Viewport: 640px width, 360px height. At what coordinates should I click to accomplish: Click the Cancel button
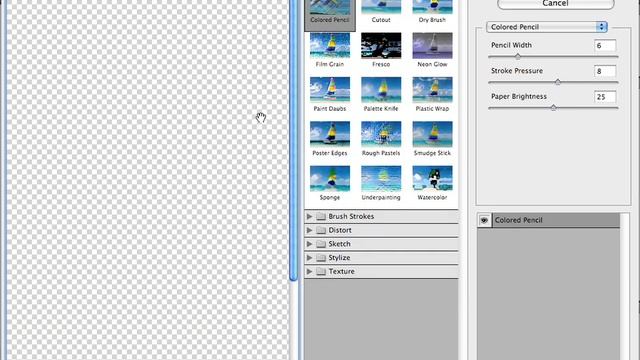click(x=556, y=4)
